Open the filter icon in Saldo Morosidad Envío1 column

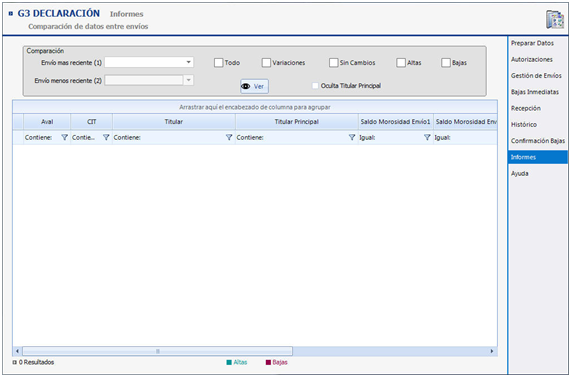click(x=427, y=137)
